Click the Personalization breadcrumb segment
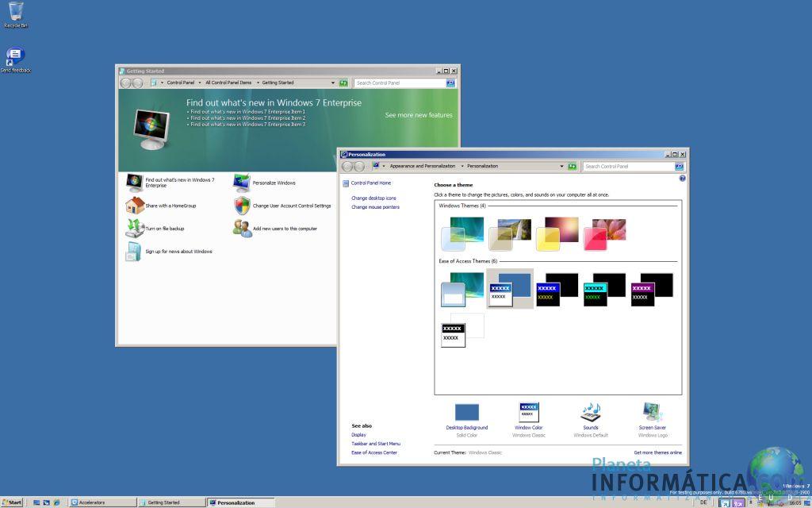The height and width of the screenshot is (508, 812). [482, 166]
